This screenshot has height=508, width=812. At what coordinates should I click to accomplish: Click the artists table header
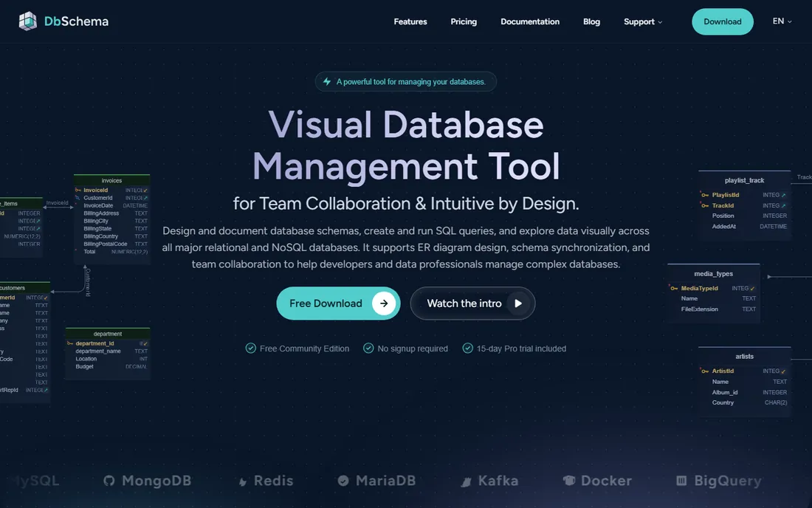pyautogui.click(x=745, y=357)
